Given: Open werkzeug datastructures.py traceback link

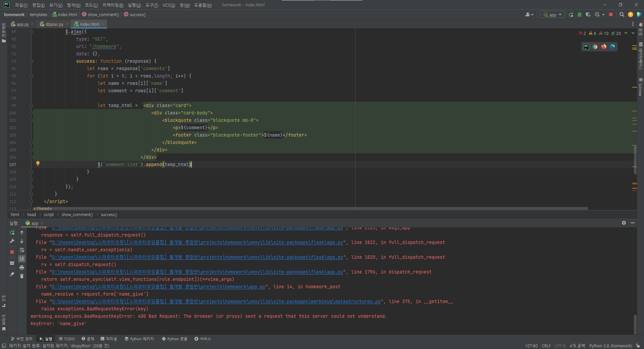Looking at the screenshot, I should pos(216,302).
